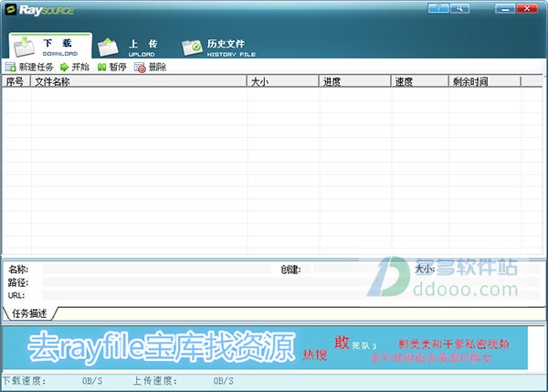
Task: Sort by 速度 column header
Action: point(420,81)
